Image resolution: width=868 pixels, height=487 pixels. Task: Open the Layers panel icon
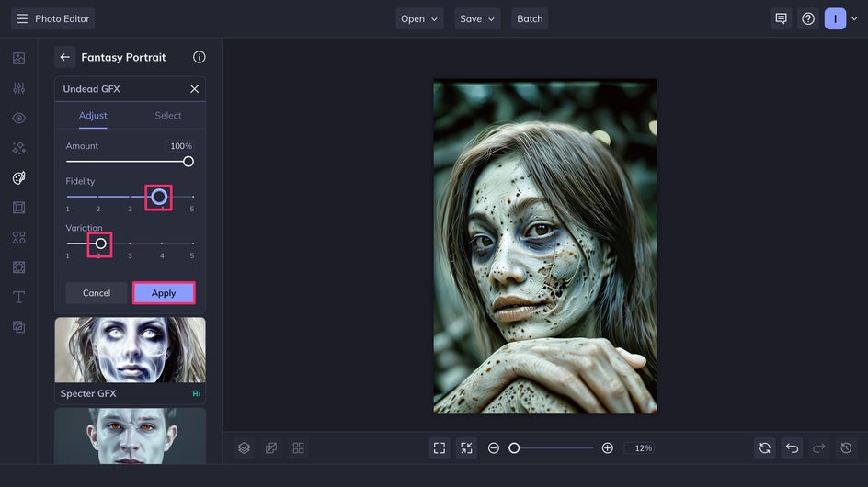point(244,447)
